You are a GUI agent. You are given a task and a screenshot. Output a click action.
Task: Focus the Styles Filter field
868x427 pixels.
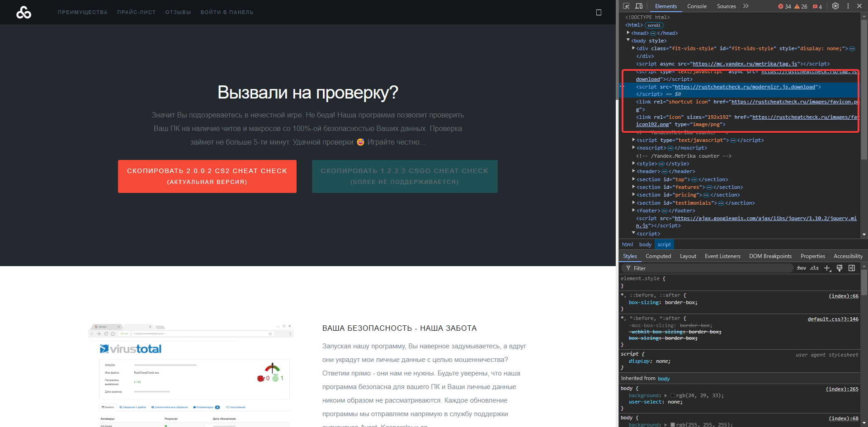click(708, 268)
